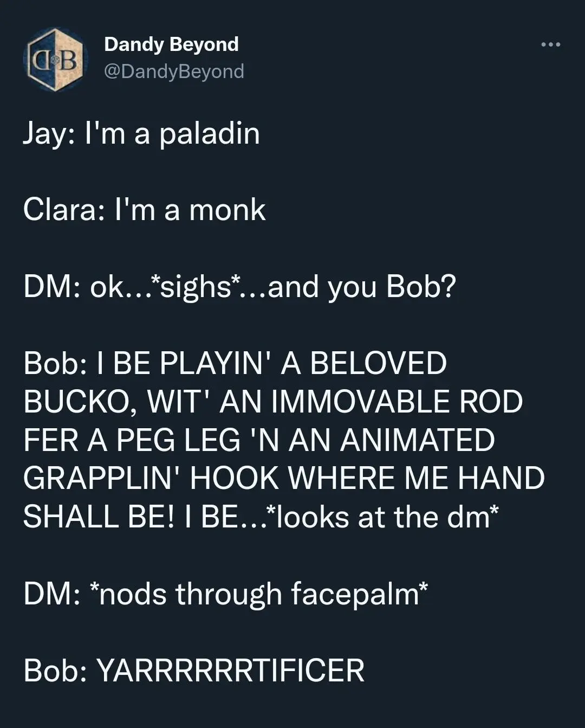The height and width of the screenshot is (728, 585).
Task: Click the word "YARRRRRRTIFICER"
Action: 230,671
